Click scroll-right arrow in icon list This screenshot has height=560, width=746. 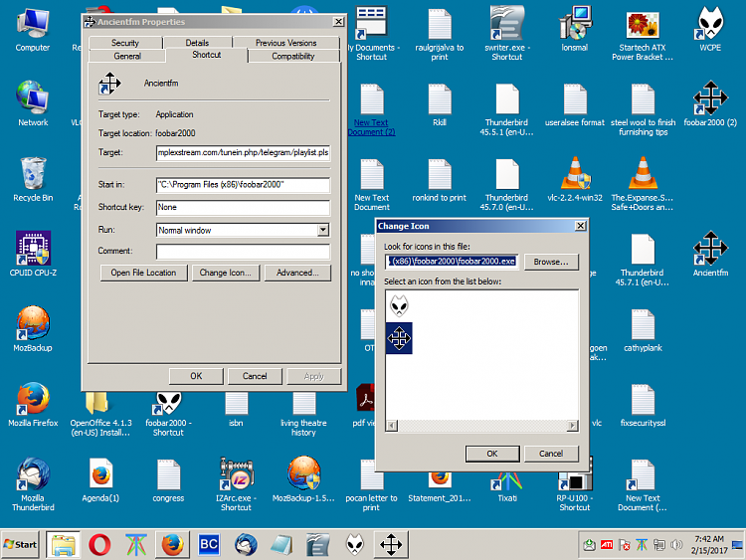573,426
